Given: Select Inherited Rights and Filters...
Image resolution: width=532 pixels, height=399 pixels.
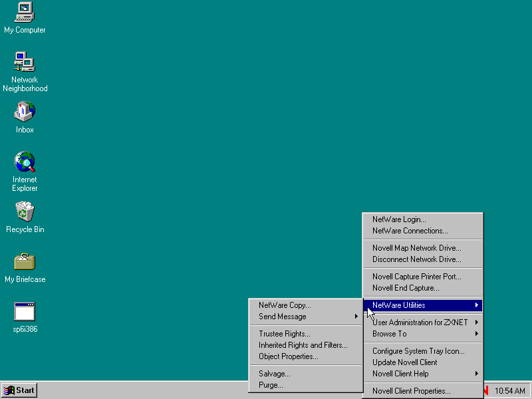Looking at the screenshot, I should 306,345.
